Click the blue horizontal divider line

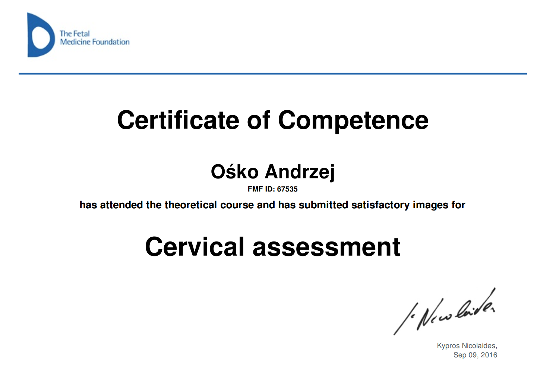click(272, 73)
